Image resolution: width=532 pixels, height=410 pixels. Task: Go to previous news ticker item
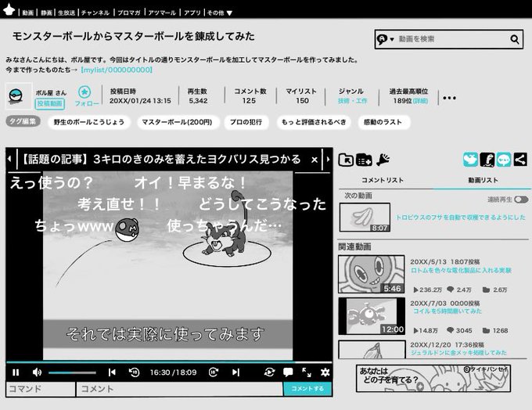click(x=10, y=159)
